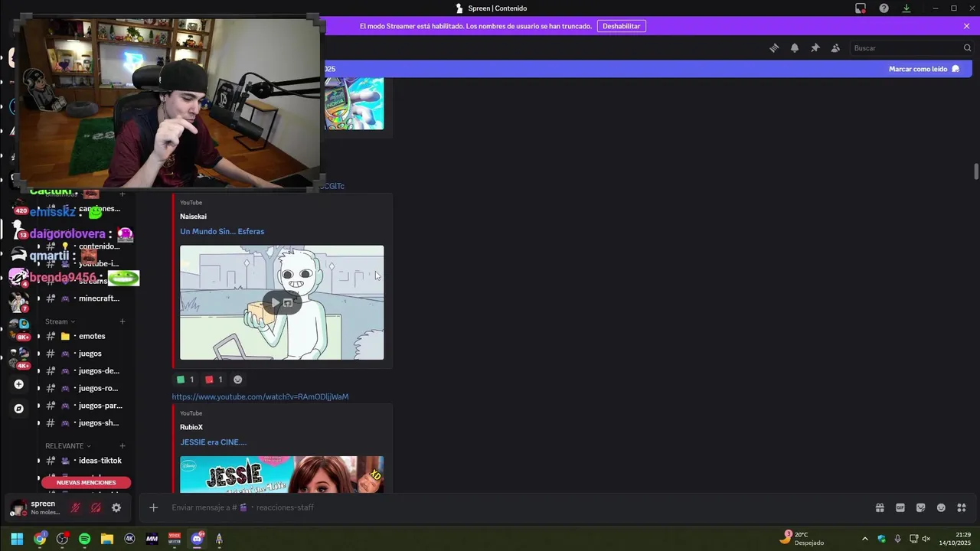Toggle microphone mute in user panel
Screen dimensions: 980x551
click(x=75, y=507)
